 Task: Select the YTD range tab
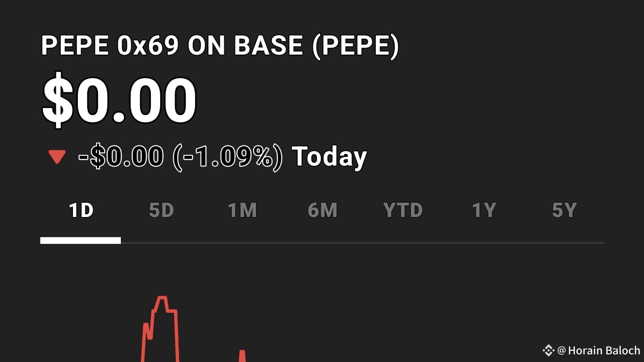403,210
